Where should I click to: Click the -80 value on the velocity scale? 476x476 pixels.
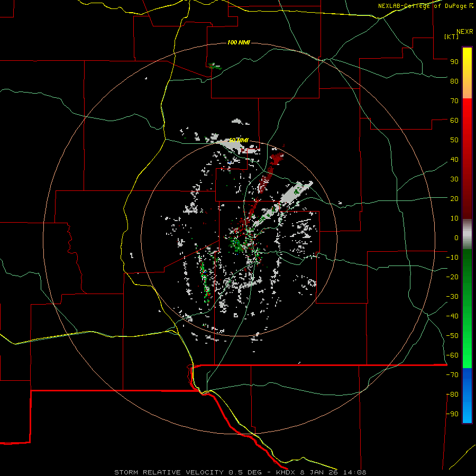452,395
